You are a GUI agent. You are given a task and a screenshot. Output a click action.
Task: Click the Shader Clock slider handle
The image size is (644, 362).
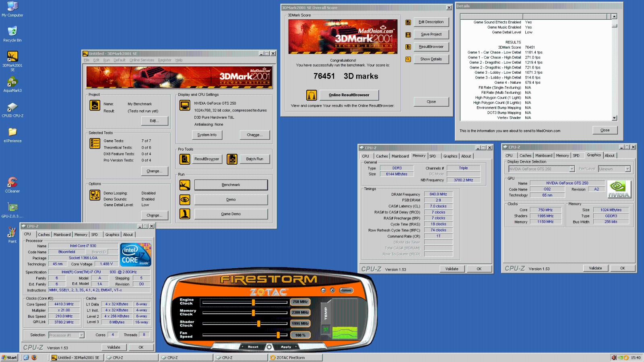coord(258,323)
